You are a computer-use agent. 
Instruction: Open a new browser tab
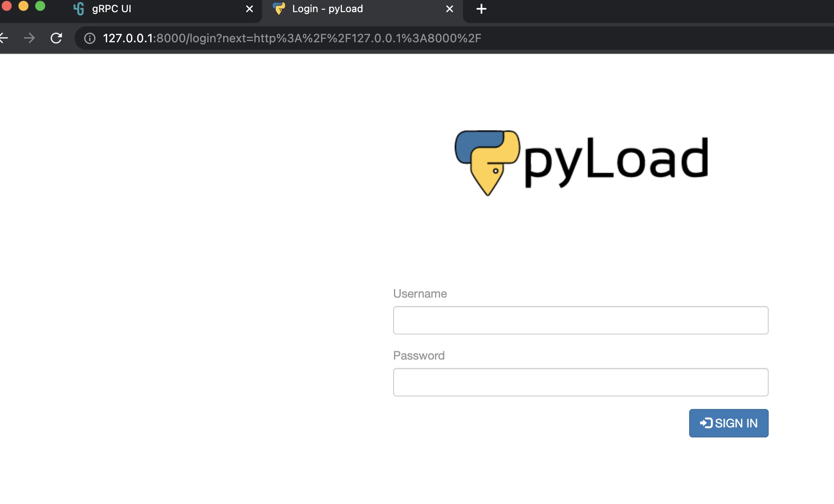click(x=481, y=9)
